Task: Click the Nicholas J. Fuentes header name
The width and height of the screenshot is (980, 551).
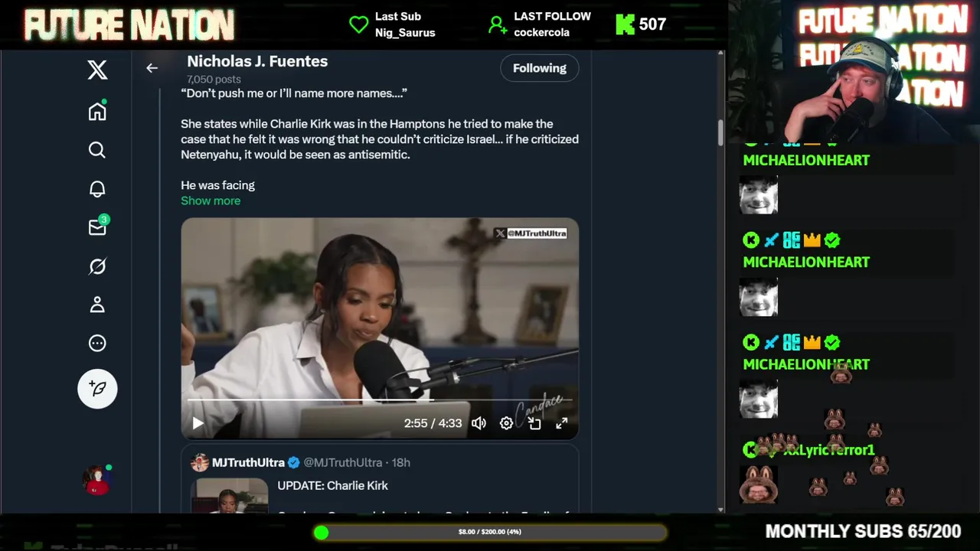Action: pyautogui.click(x=257, y=61)
